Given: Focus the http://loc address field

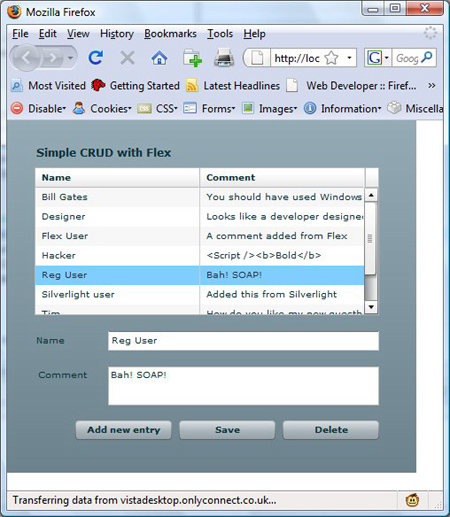Looking at the screenshot, I should coord(297,58).
